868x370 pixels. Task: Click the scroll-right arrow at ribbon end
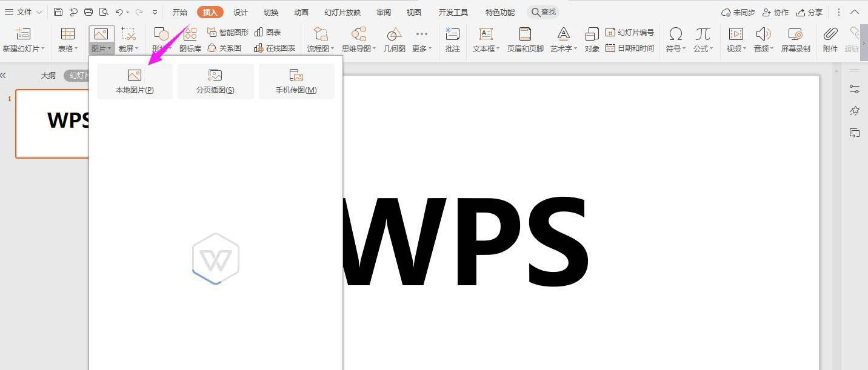[x=864, y=44]
